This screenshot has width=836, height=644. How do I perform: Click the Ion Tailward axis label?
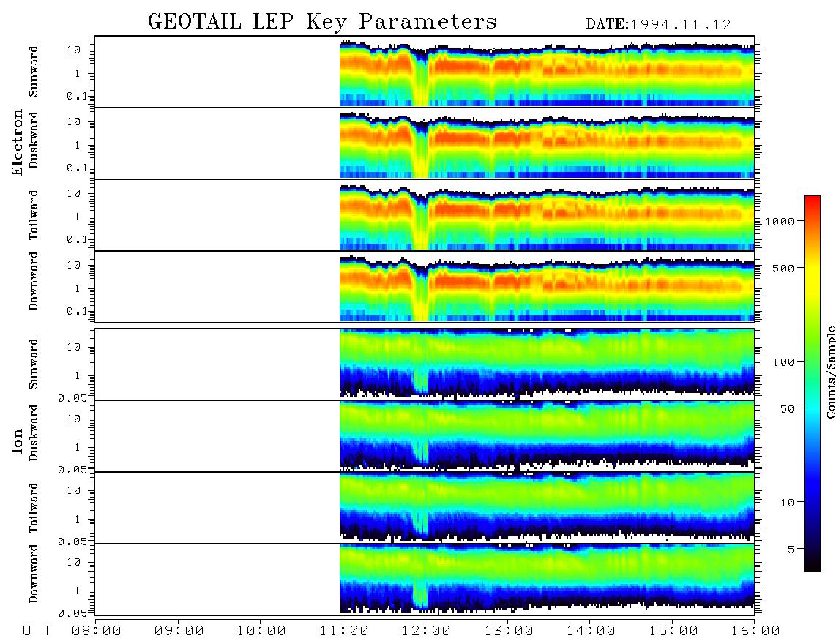coord(33,508)
